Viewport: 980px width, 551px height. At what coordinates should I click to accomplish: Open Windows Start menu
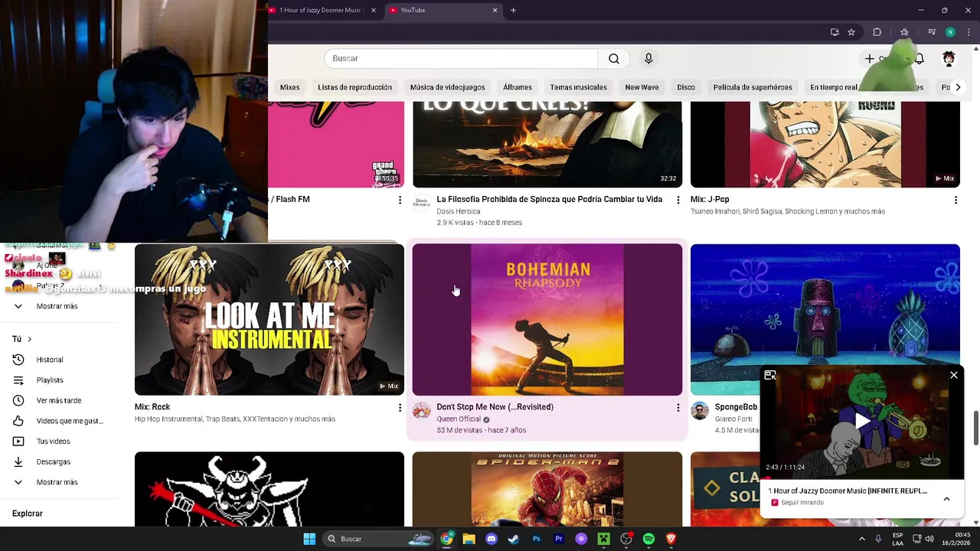pyautogui.click(x=309, y=539)
